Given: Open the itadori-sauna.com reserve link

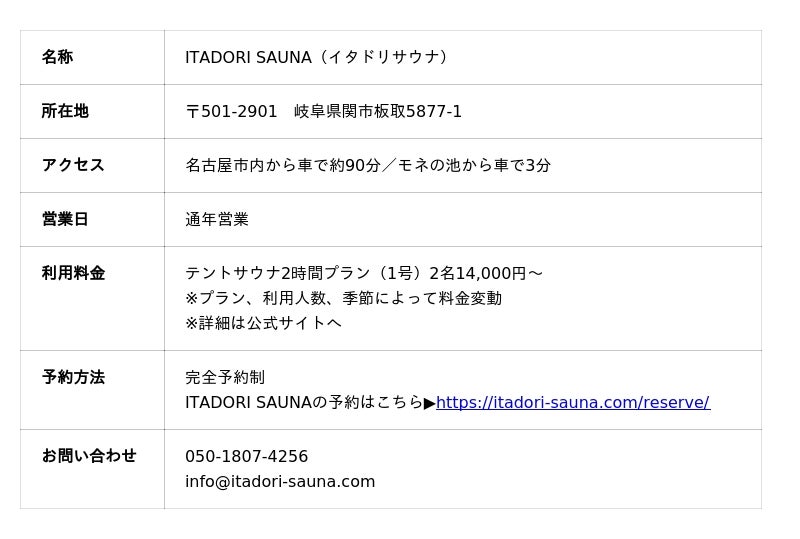Looking at the screenshot, I should (x=572, y=402).
